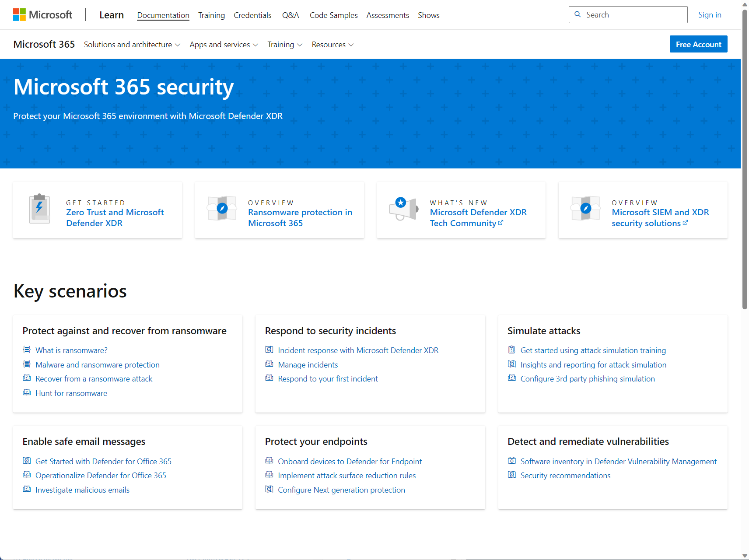Go to Code Samples
The height and width of the screenshot is (560, 749).
coord(333,15)
